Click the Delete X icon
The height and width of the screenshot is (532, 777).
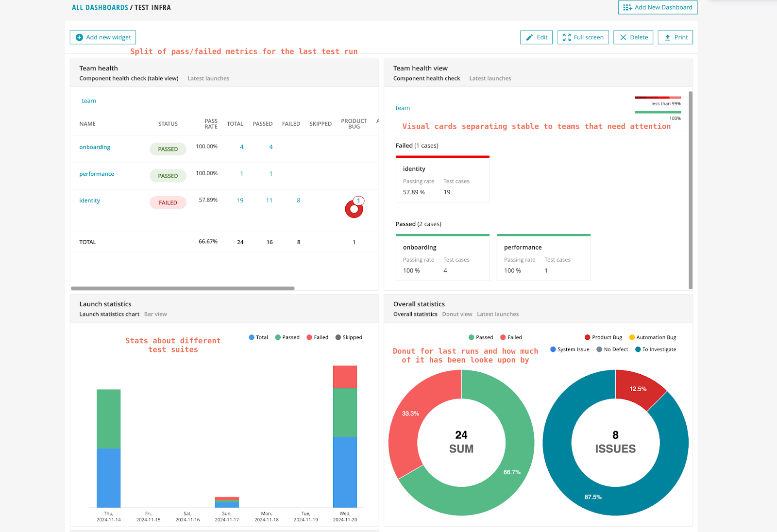tap(623, 37)
